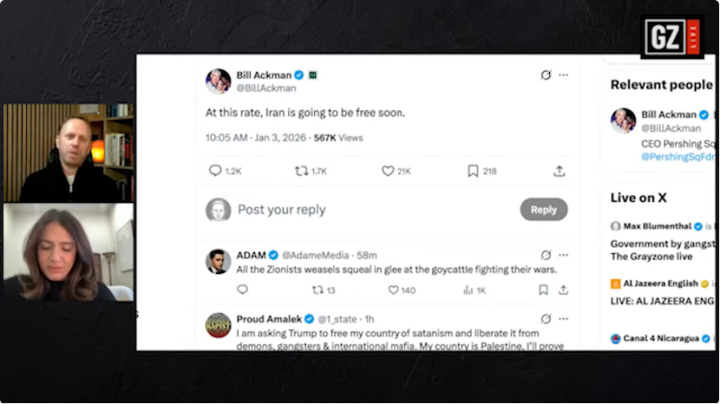
Task: Share Bill Ackman's post
Action: [559, 171]
